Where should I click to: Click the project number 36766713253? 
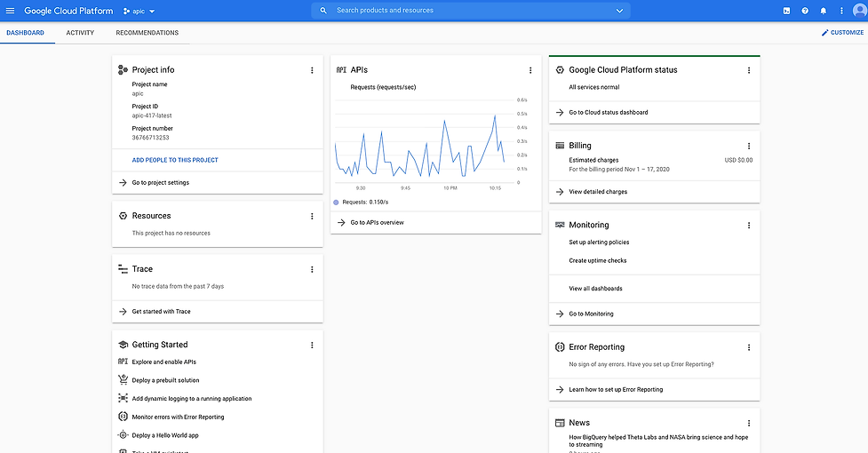150,138
